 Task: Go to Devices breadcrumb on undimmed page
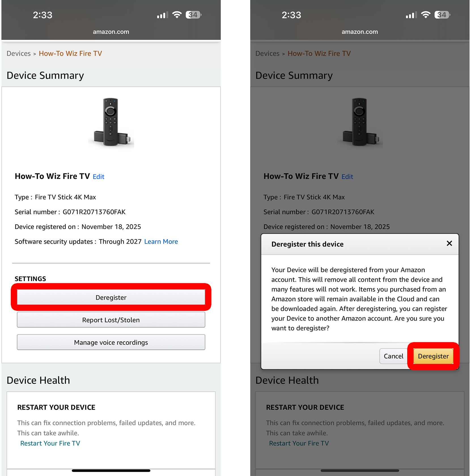19,54
